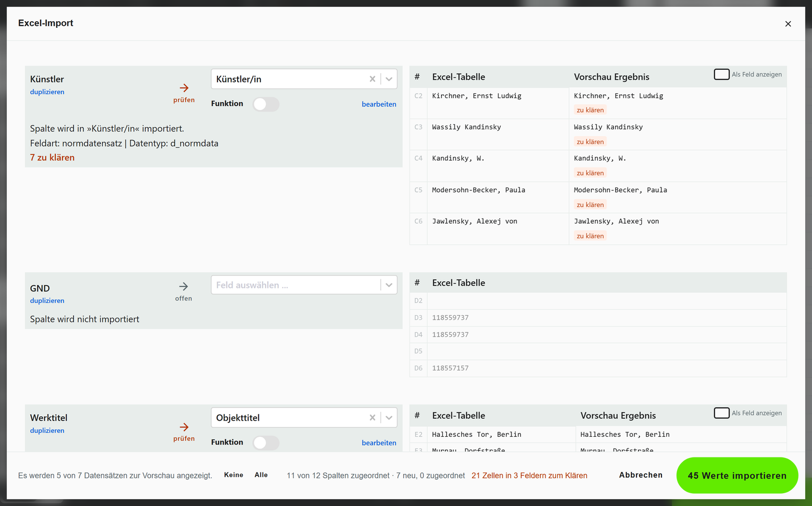The height and width of the screenshot is (506, 812).
Task: Toggle the Funktion switch for Künstler
Action: [266, 104]
